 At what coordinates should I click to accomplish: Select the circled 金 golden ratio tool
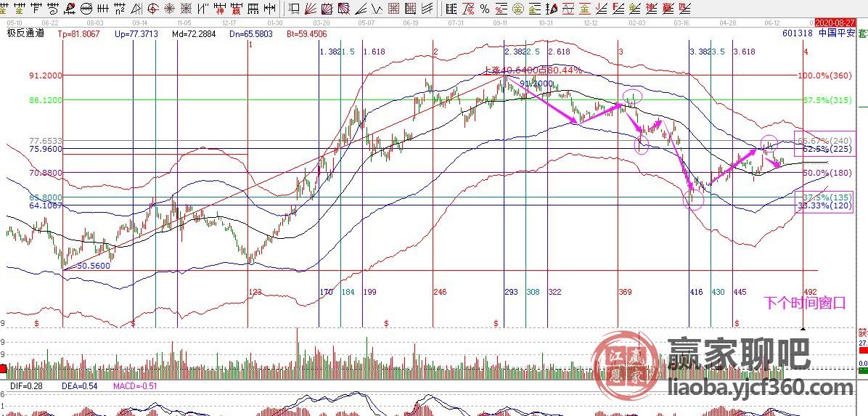coord(517,8)
